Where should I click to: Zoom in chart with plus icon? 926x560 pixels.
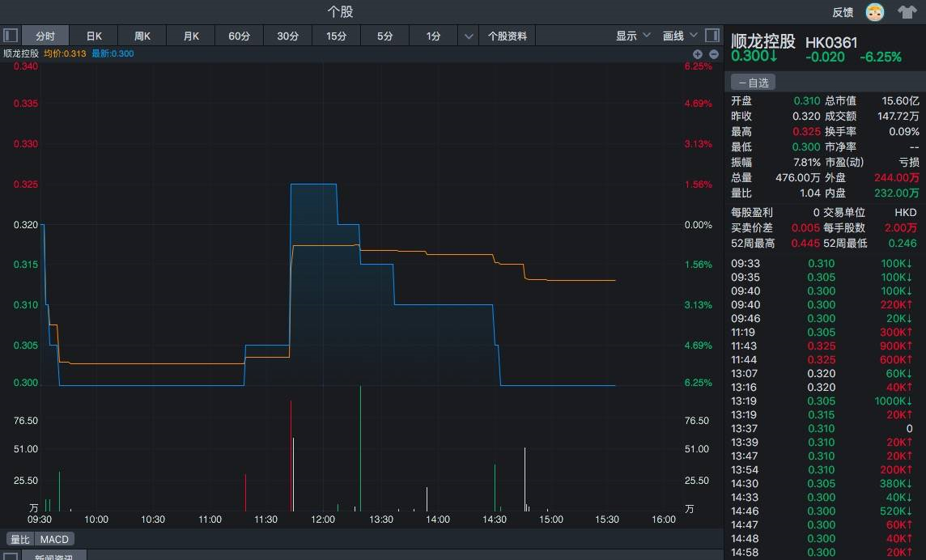click(698, 54)
